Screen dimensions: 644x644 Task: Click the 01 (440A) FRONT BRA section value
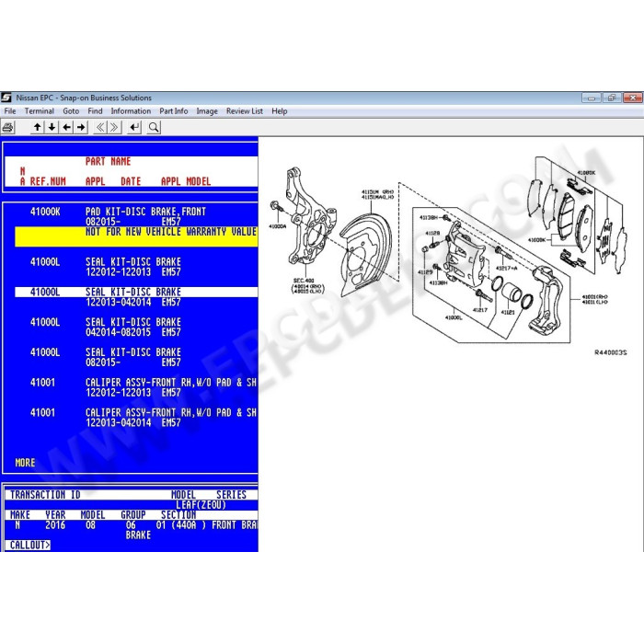(207, 525)
